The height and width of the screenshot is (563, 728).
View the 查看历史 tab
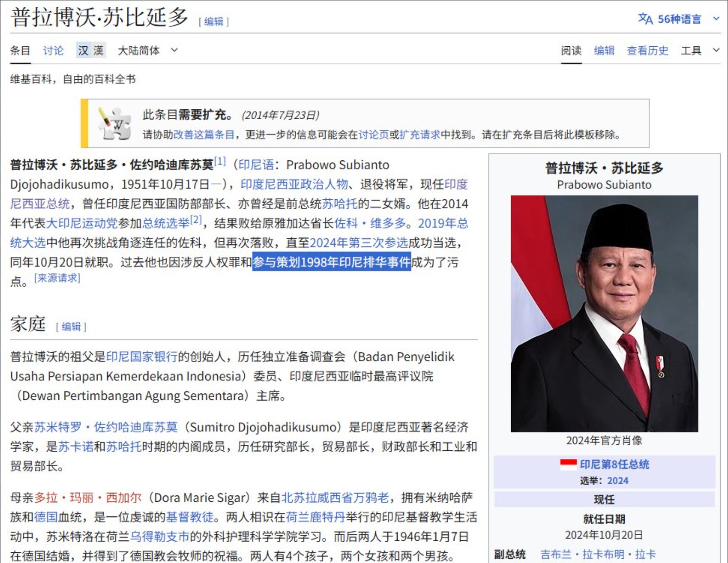click(x=647, y=51)
